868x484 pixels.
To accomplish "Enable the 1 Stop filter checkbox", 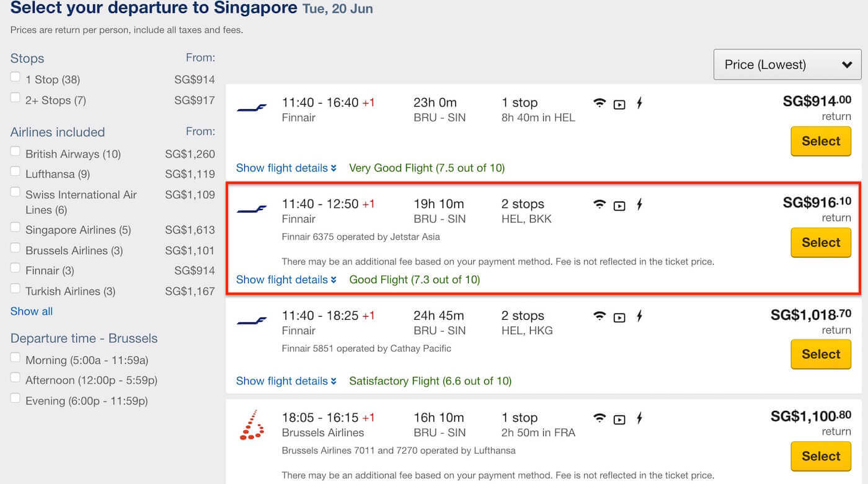I will click(x=15, y=77).
